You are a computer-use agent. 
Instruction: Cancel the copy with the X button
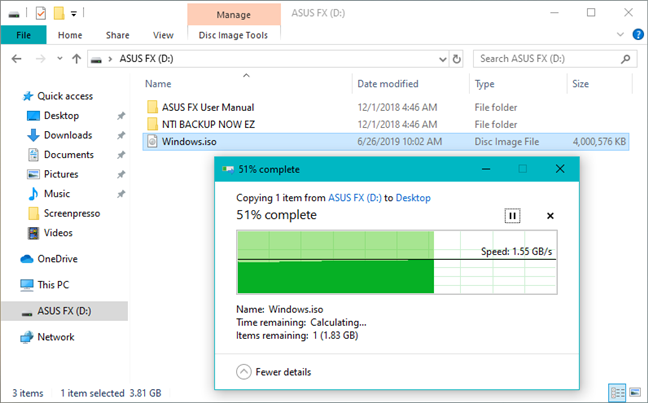click(x=550, y=216)
